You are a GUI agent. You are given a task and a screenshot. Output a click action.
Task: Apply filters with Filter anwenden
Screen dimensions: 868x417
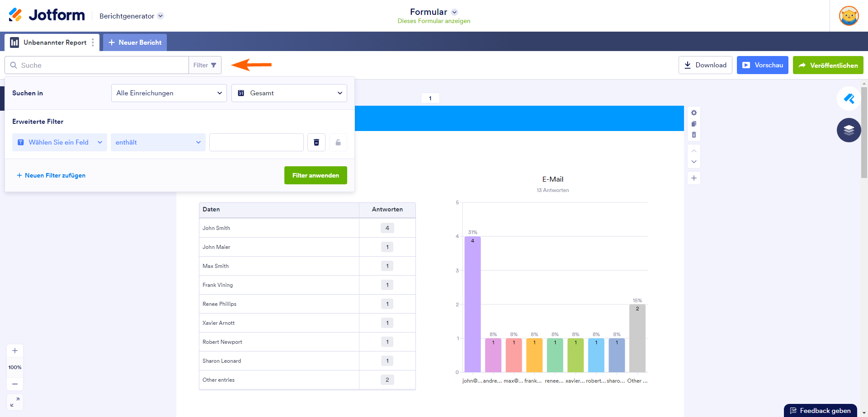coord(316,175)
